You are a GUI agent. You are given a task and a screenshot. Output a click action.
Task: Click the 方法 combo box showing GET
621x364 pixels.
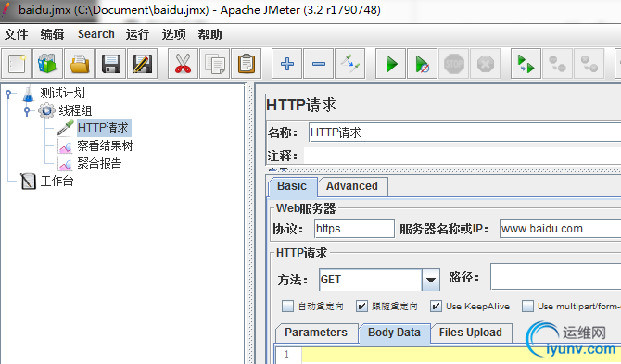pos(379,280)
